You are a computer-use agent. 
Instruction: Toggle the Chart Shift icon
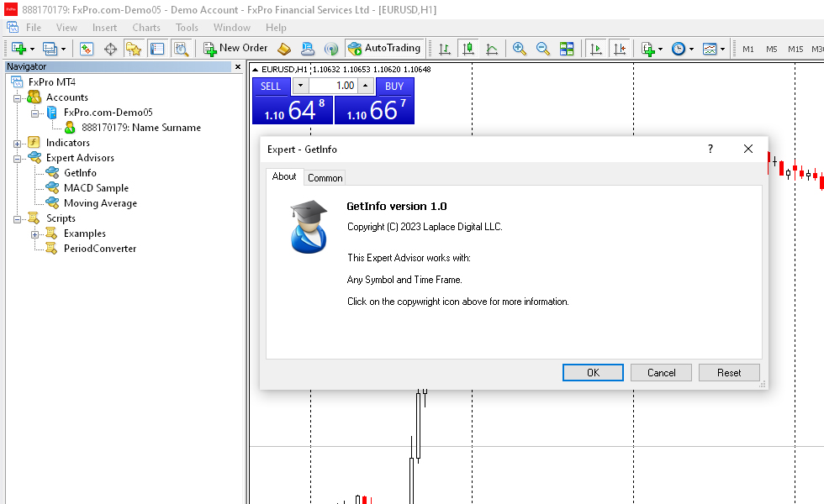point(621,49)
